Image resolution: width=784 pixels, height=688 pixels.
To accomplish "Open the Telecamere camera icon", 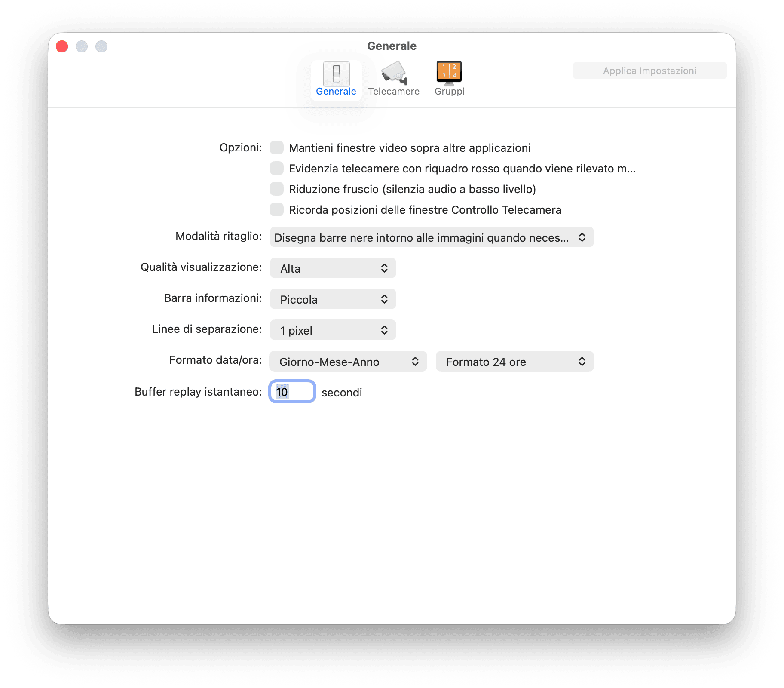I will [x=394, y=73].
